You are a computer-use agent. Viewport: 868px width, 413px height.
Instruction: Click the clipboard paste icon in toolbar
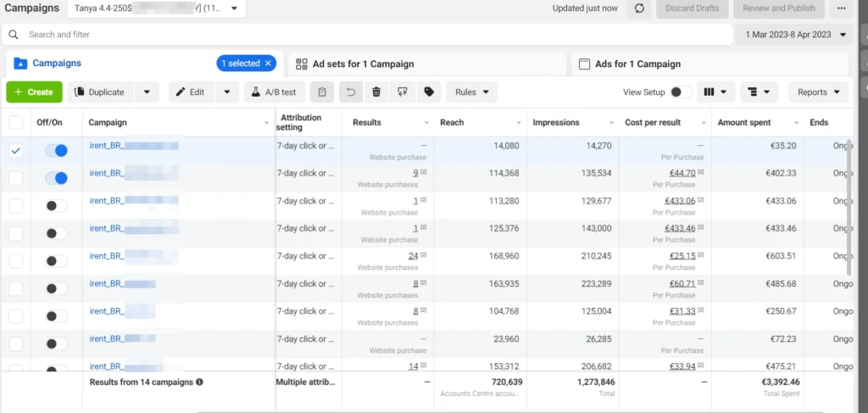coord(322,92)
